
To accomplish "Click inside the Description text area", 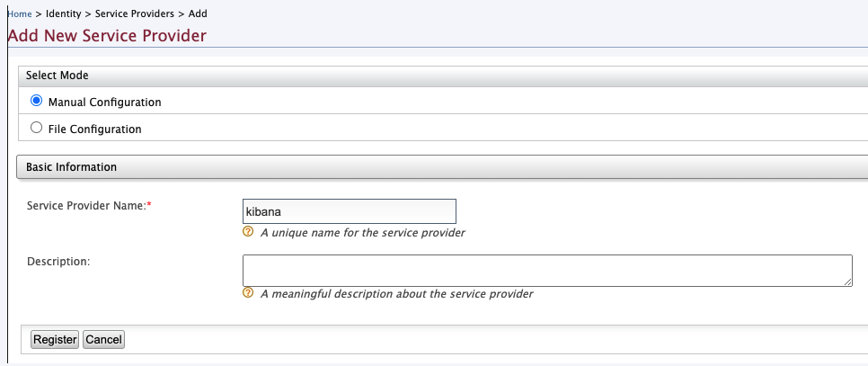I will [546, 270].
